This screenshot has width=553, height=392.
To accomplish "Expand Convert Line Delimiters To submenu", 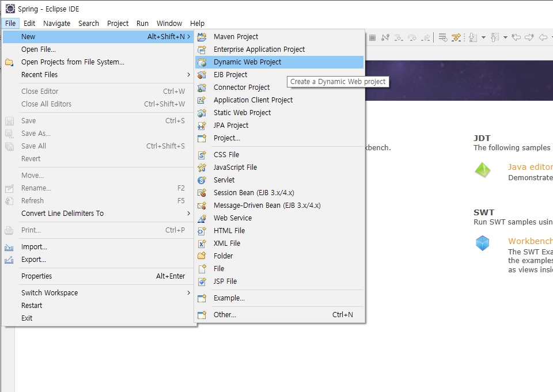I will [99, 214].
